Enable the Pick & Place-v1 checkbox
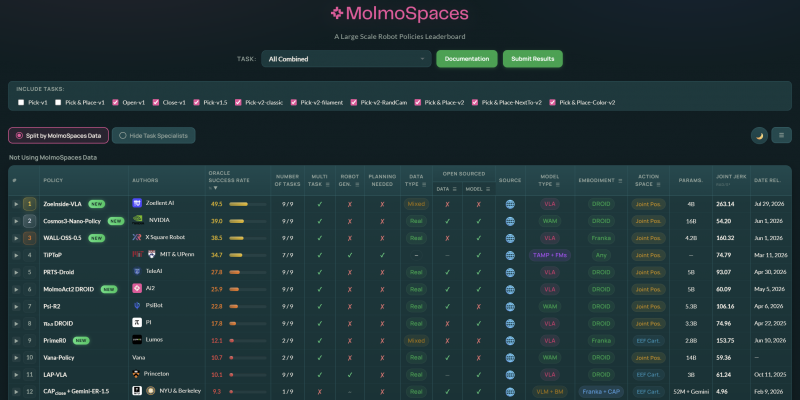Image resolution: width=800 pixels, height=400 pixels. click(58, 103)
